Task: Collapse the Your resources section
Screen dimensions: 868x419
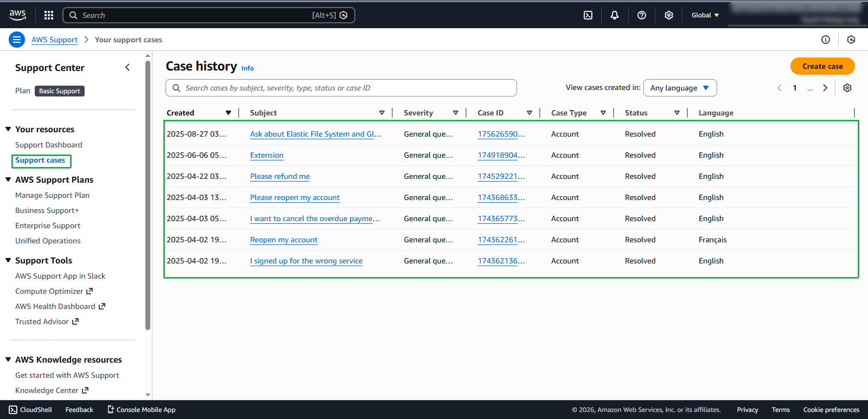Action: pos(8,129)
